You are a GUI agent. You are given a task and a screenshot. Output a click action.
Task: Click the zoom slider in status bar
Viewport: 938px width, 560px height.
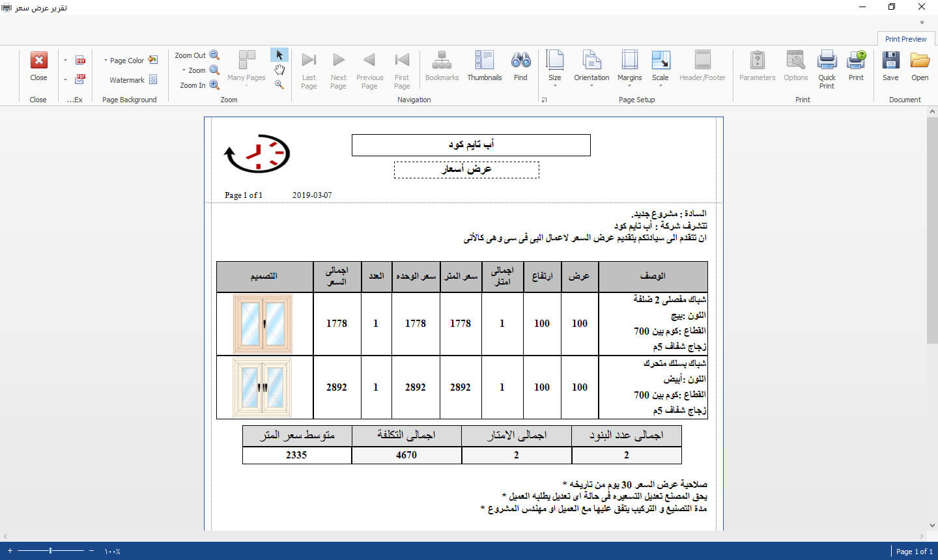click(51, 551)
